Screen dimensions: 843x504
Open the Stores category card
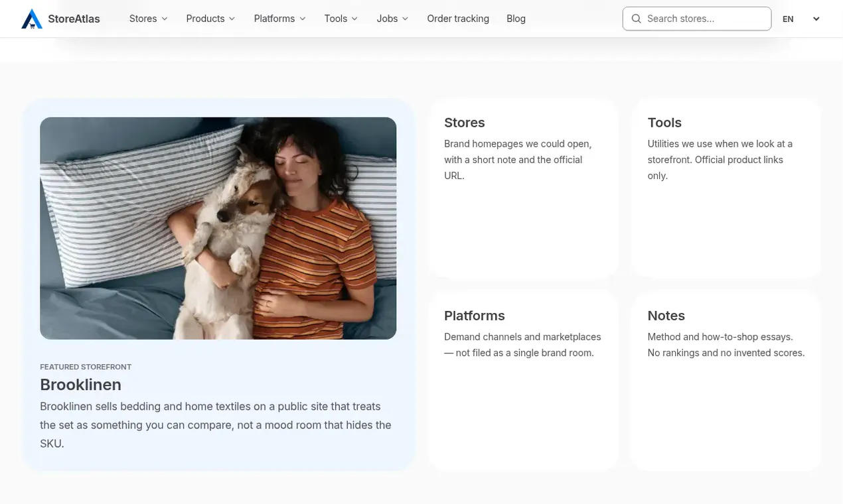[524, 188]
